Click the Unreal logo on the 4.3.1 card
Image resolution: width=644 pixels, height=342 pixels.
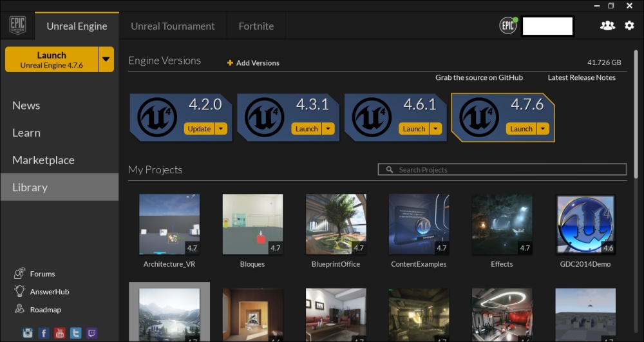click(x=265, y=117)
